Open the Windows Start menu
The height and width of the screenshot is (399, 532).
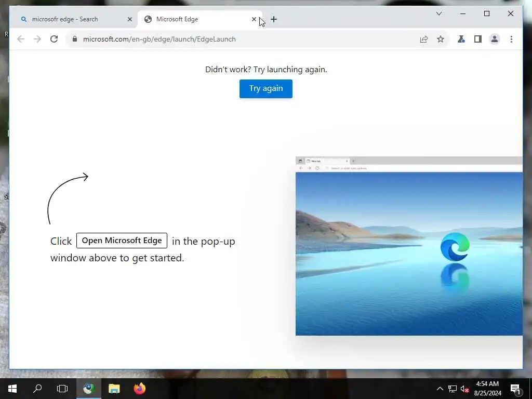pos(12,389)
